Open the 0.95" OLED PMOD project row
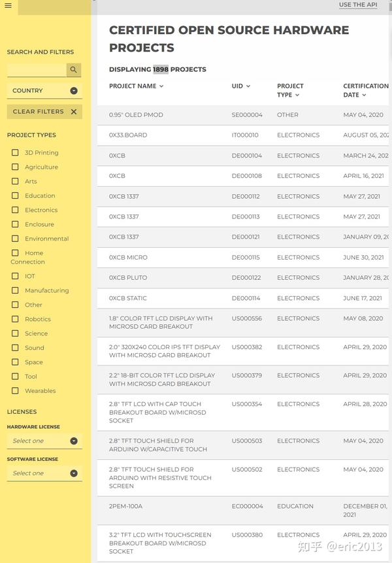Screen dimensions: 392x563 243,115
